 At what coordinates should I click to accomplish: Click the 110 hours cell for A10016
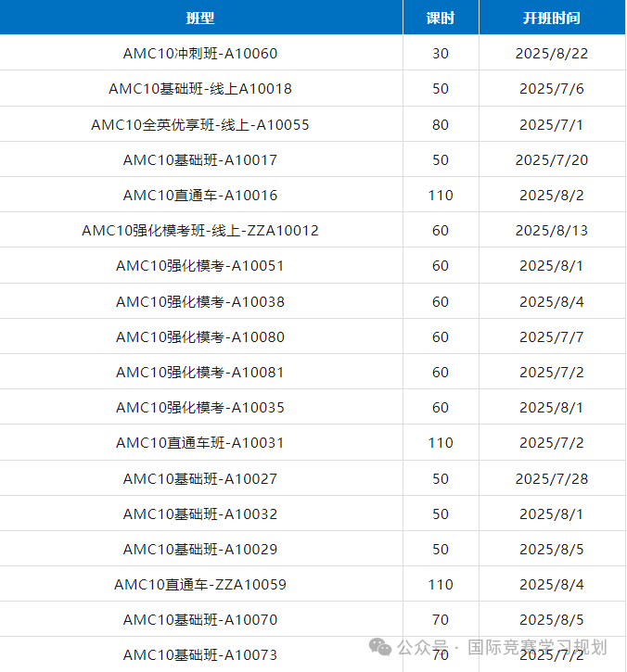[x=441, y=195]
